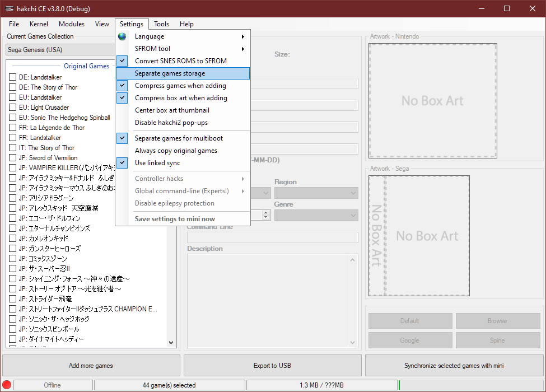Viewport: 546px width, 392px height.
Task: Toggle Use linked sync option
Action: 122,163
